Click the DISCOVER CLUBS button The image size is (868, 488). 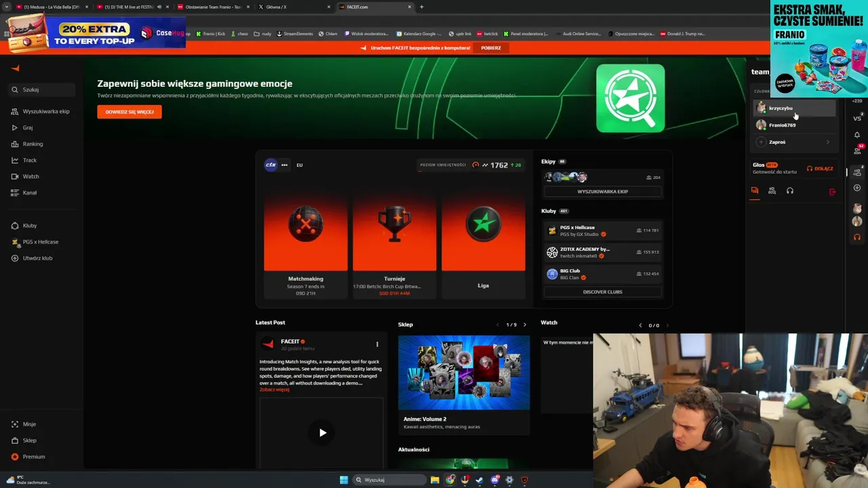click(x=602, y=292)
